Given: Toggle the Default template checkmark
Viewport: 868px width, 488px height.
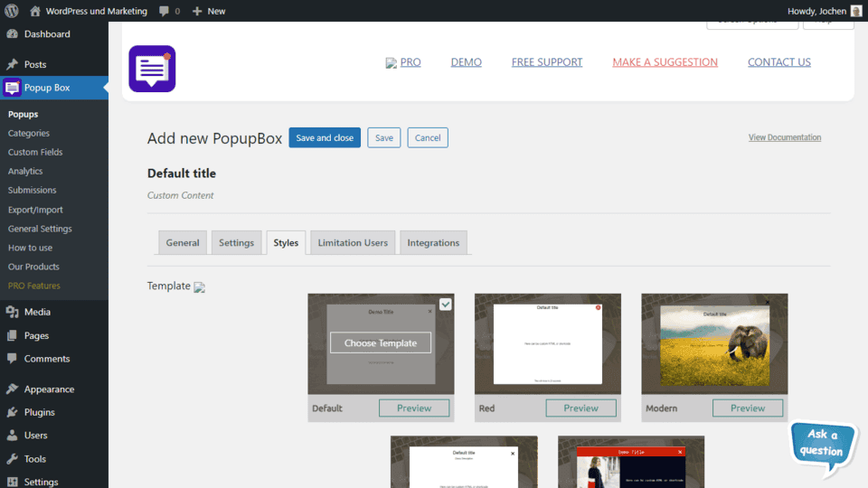Looking at the screenshot, I should pos(446,305).
